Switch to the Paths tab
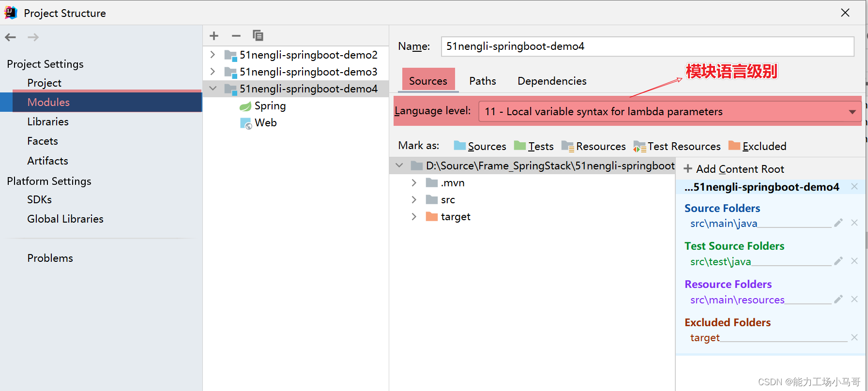 (483, 81)
